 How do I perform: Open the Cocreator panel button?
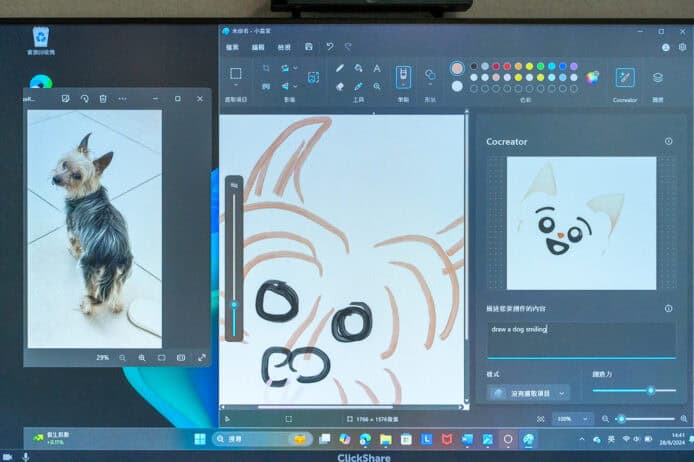(x=625, y=77)
